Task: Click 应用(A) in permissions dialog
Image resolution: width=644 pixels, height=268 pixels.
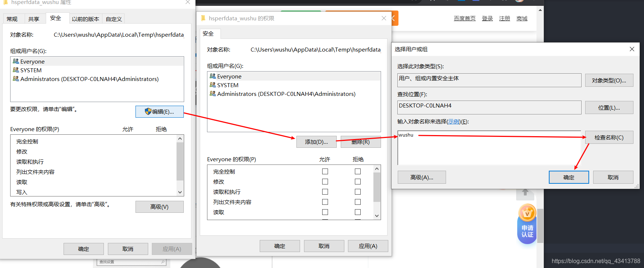Action: [368, 246]
